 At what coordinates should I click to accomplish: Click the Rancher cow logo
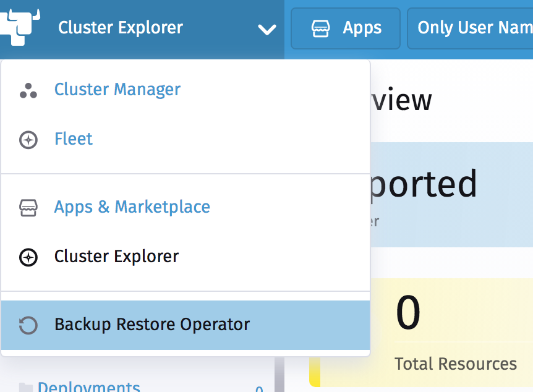20,27
